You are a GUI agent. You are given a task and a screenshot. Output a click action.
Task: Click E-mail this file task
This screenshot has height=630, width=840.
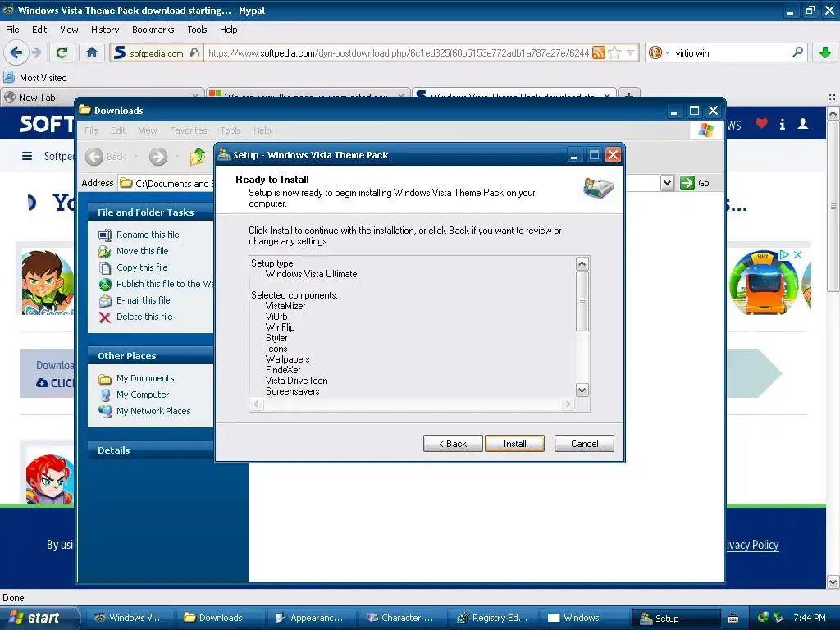[x=143, y=300]
